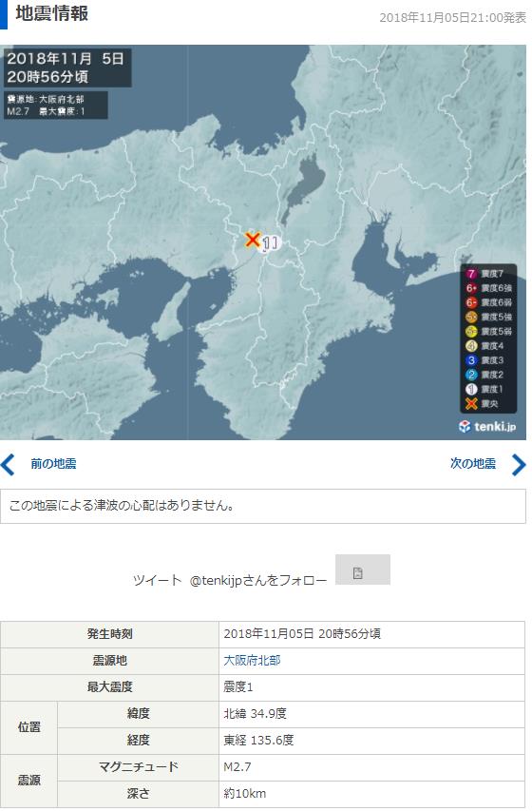Click the 震度6強 legend icon
The width and height of the screenshot is (532, 811).
click(x=471, y=288)
